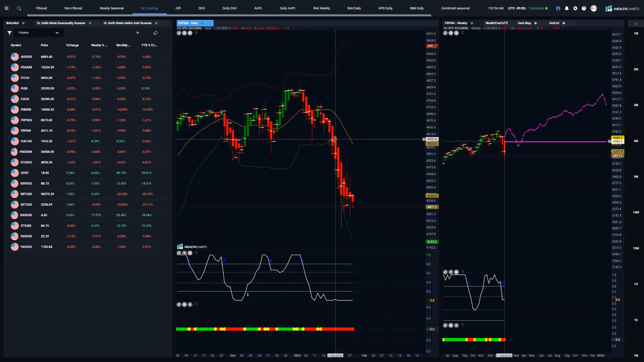
Task: Click the 1/20/2022 date marker on daily axis
Action: click(335, 356)
